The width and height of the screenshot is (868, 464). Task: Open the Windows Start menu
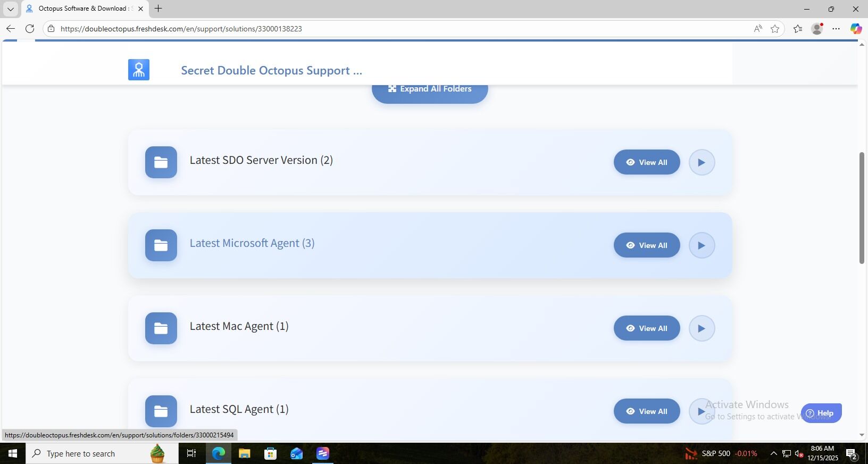(x=13, y=453)
